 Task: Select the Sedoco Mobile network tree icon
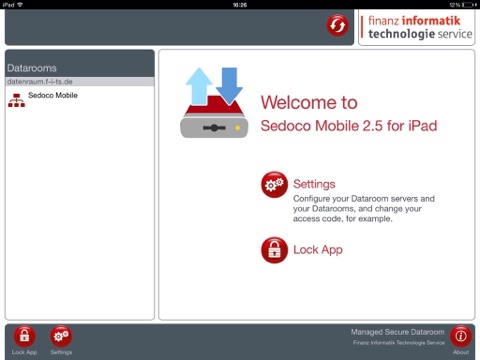pyautogui.click(x=17, y=100)
